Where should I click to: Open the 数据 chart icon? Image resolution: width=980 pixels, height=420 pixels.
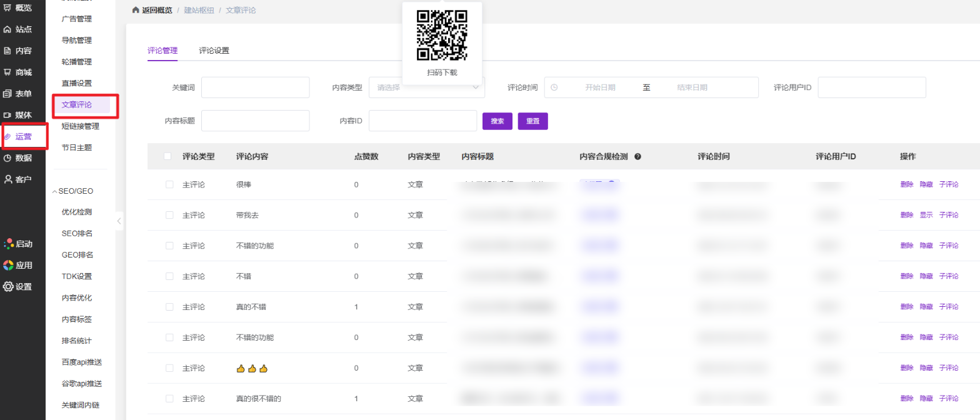pyautogui.click(x=7, y=158)
